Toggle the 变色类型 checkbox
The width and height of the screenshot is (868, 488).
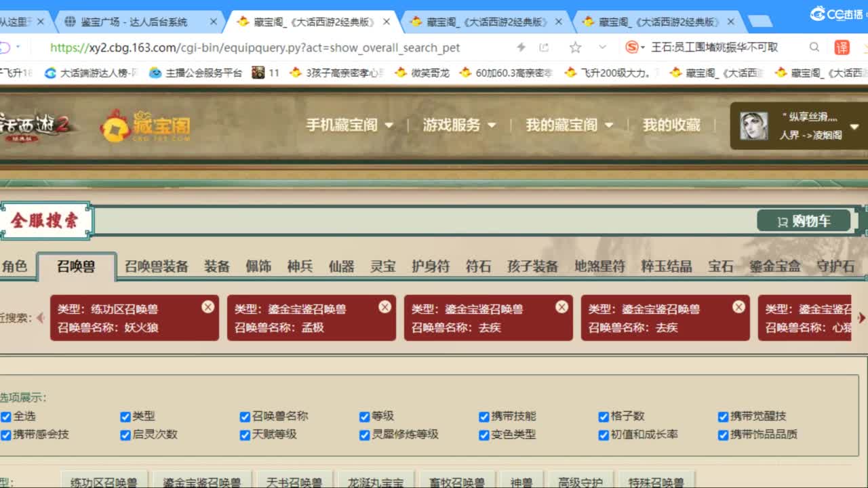click(484, 435)
